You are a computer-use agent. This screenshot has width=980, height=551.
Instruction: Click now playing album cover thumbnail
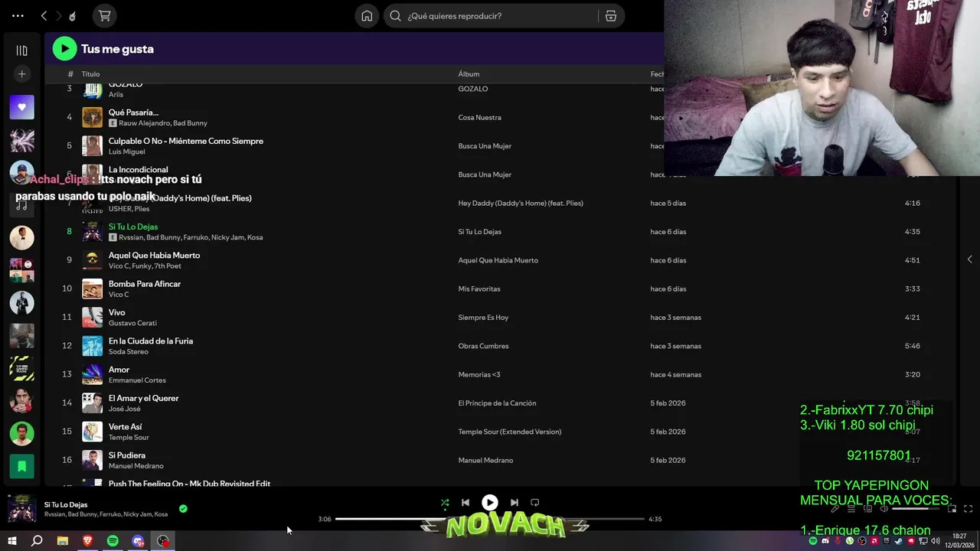[x=21, y=509]
